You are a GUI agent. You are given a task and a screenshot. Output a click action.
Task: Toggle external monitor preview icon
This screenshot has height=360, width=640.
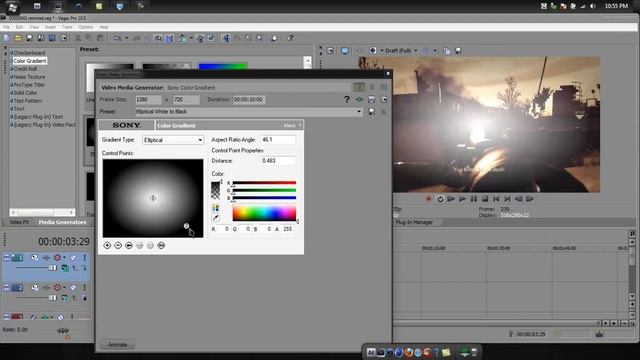[x=344, y=51]
